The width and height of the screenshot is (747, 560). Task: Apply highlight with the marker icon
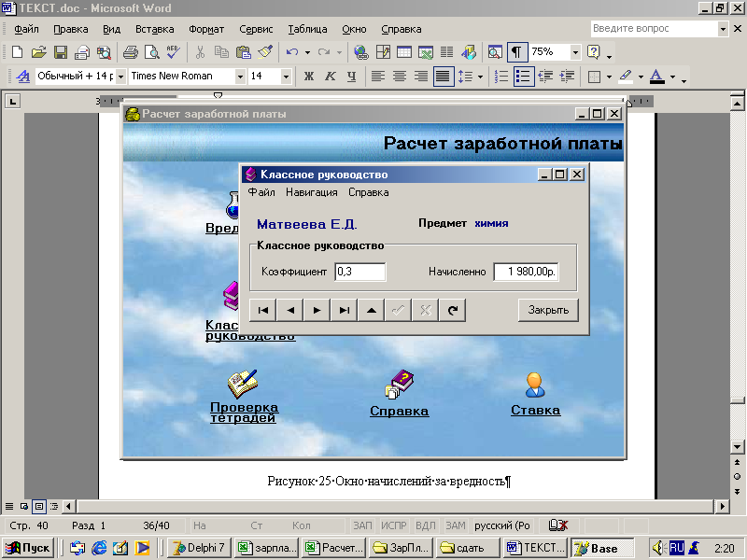coord(626,77)
